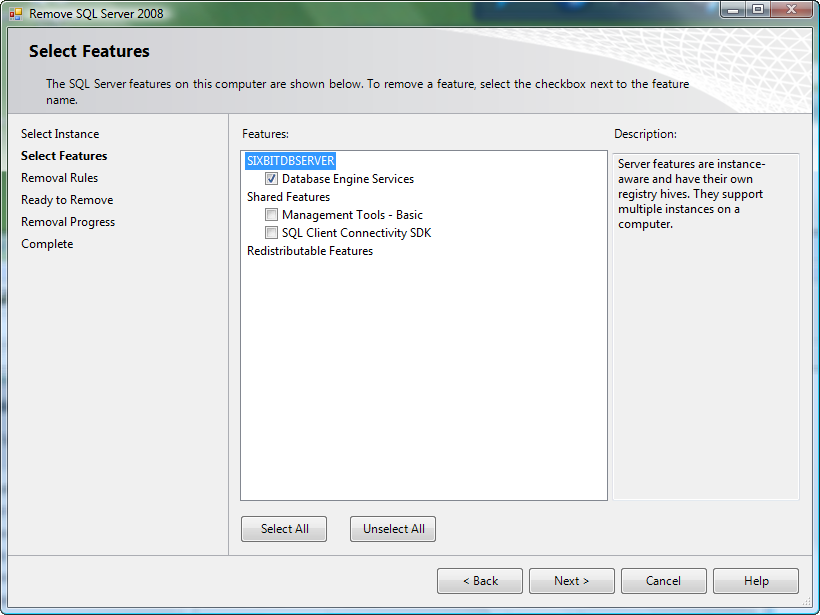Go back with the Back button
This screenshot has width=820, height=615.
tap(479, 581)
